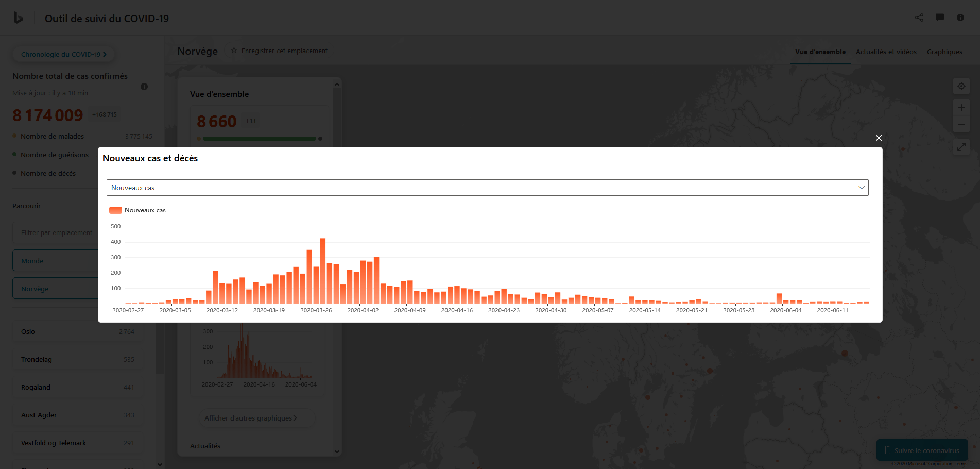The width and height of the screenshot is (980, 469).
Task: Select the Rogaland region row
Action: pyautogui.click(x=77, y=387)
